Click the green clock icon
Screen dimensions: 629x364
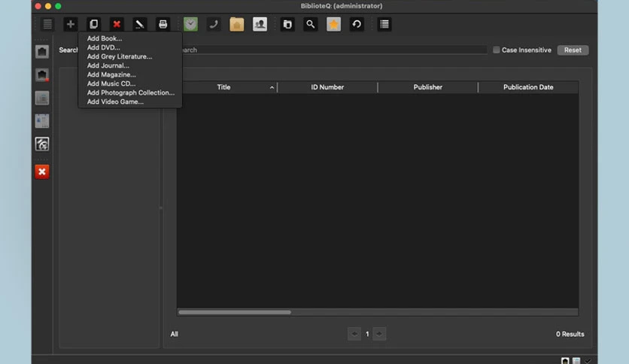tap(190, 24)
